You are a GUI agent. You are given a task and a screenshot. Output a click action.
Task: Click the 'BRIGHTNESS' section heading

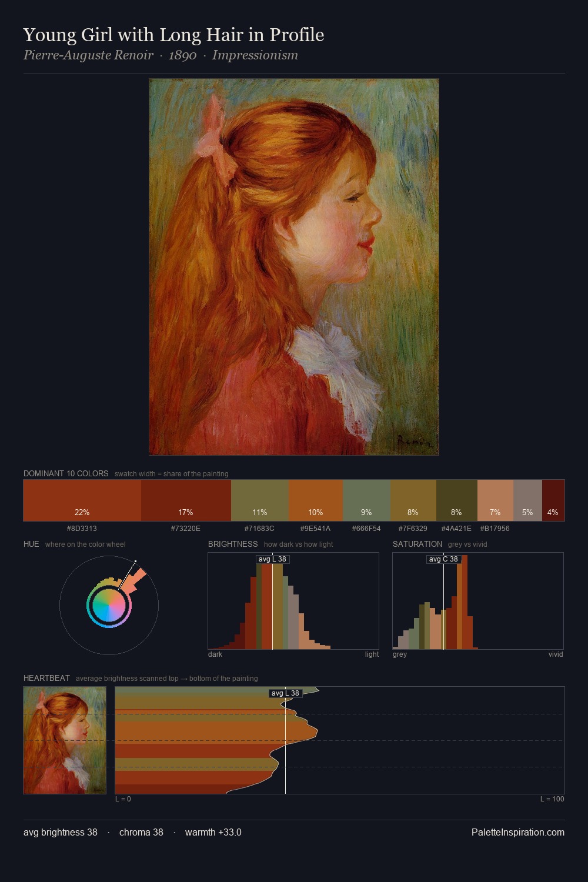pyautogui.click(x=233, y=544)
